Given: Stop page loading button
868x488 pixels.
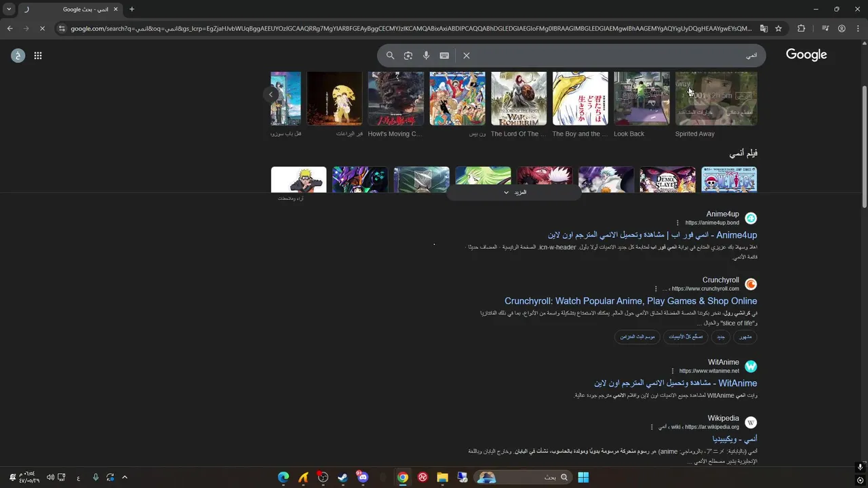Looking at the screenshot, I should (x=42, y=28).
